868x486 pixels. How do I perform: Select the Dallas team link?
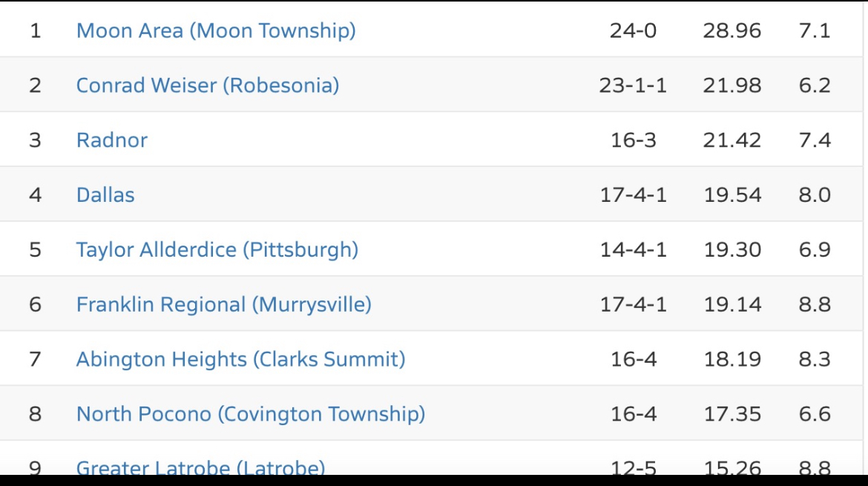(105, 195)
